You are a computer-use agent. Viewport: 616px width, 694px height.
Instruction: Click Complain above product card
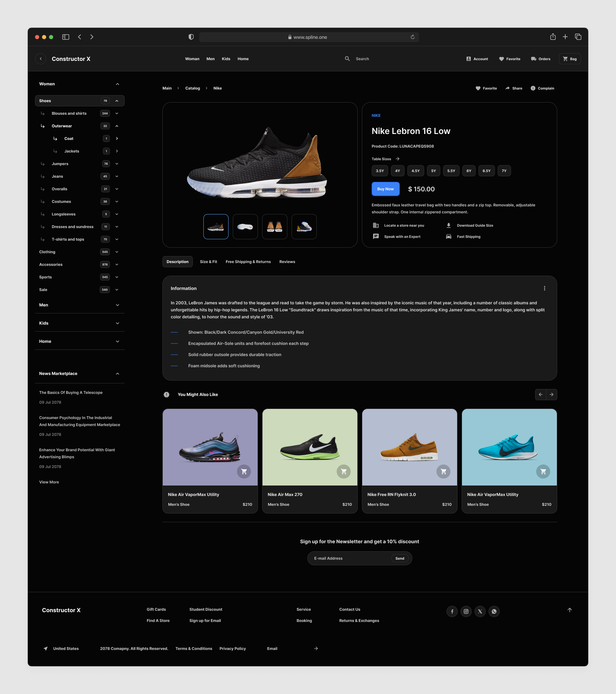click(542, 88)
